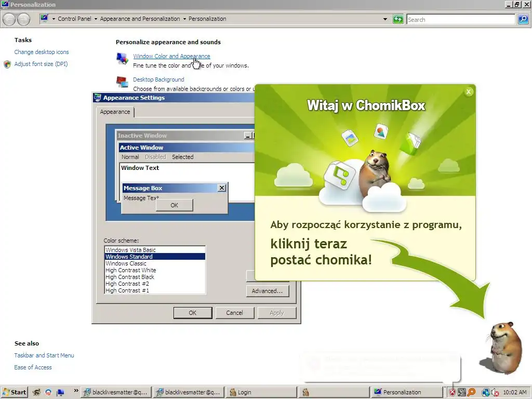The height and width of the screenshot is (399, 532).
Task: Close the Message Box preview X button
Action: [x=221, y=188]
